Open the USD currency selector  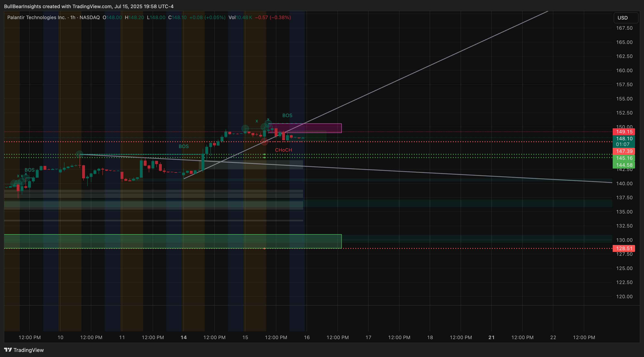(626, 18)
